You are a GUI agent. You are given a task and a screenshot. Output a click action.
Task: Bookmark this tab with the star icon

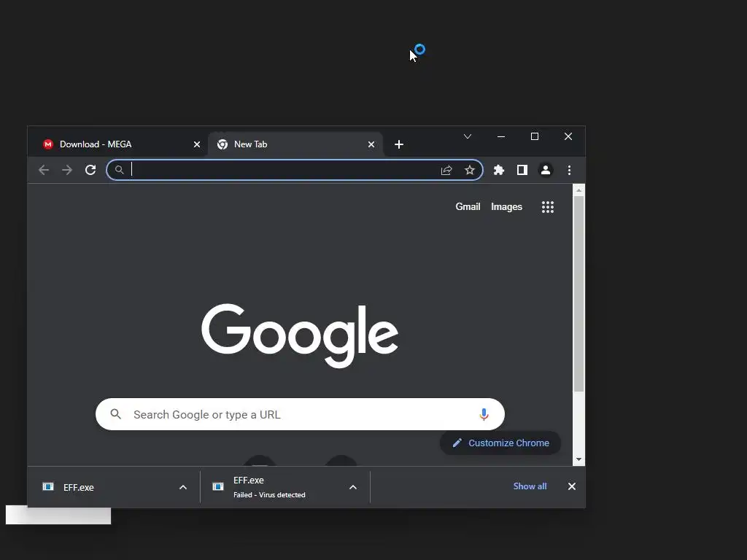point(470,170)
